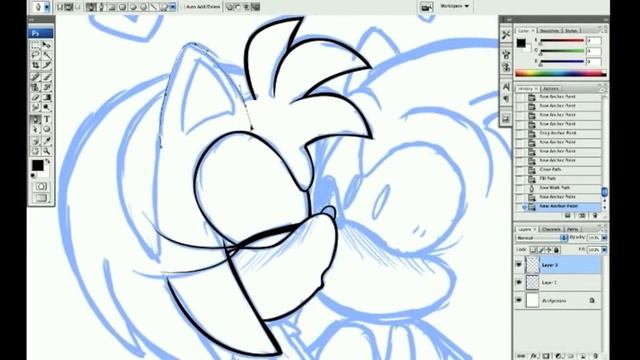The height and width of the screenshot is (360, 640).
Task: Switch to the Styles tab
Action: 571,31
